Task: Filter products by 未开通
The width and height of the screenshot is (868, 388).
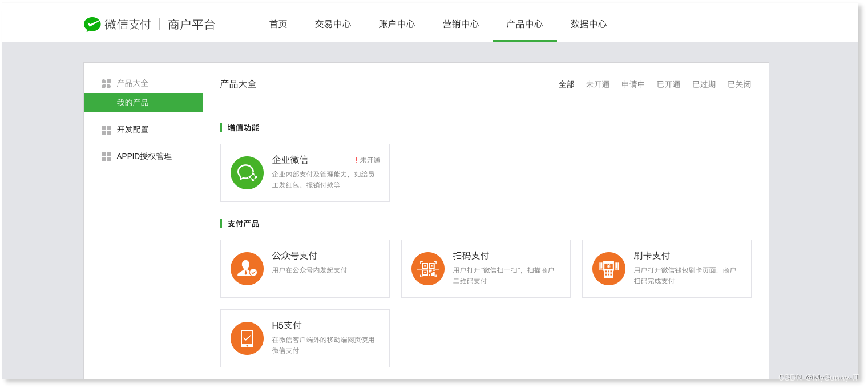Action: (598, 84)
